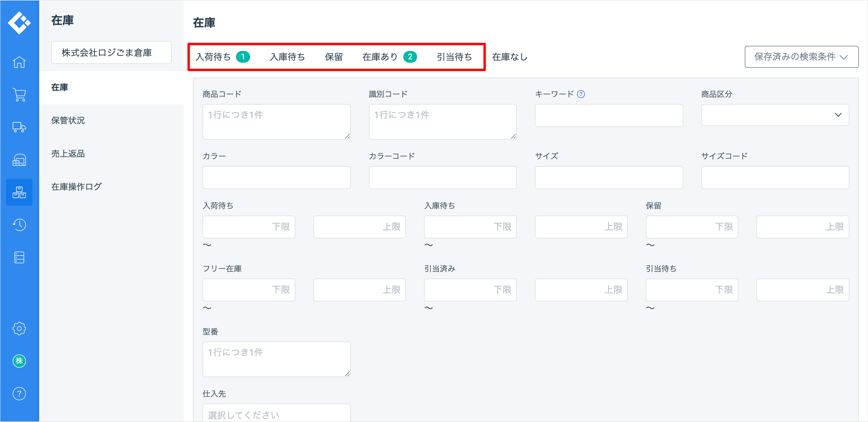868x422 pixels.
Task: Open the document list icon
Action: pos(19,257)
